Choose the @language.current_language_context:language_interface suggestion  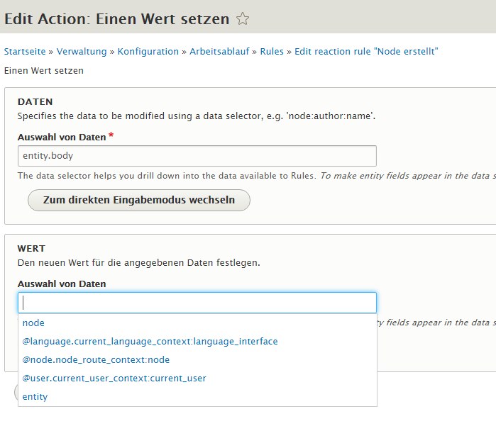(150, 342)
